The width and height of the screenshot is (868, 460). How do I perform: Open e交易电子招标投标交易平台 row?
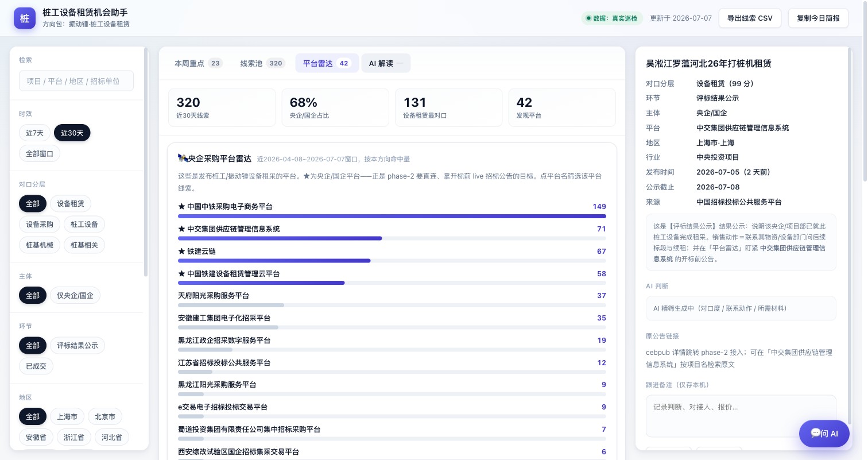click(x=392, y=410)
